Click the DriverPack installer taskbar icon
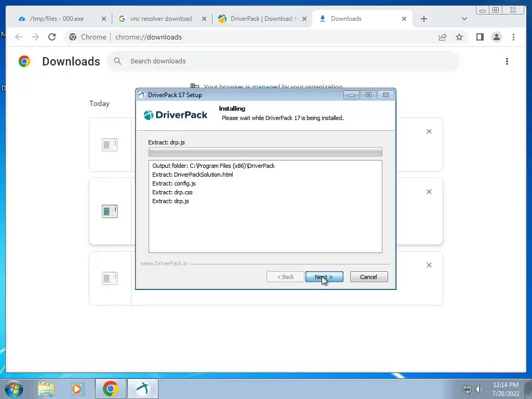Screen dimensions: 532x399 [x=143, y=389]
